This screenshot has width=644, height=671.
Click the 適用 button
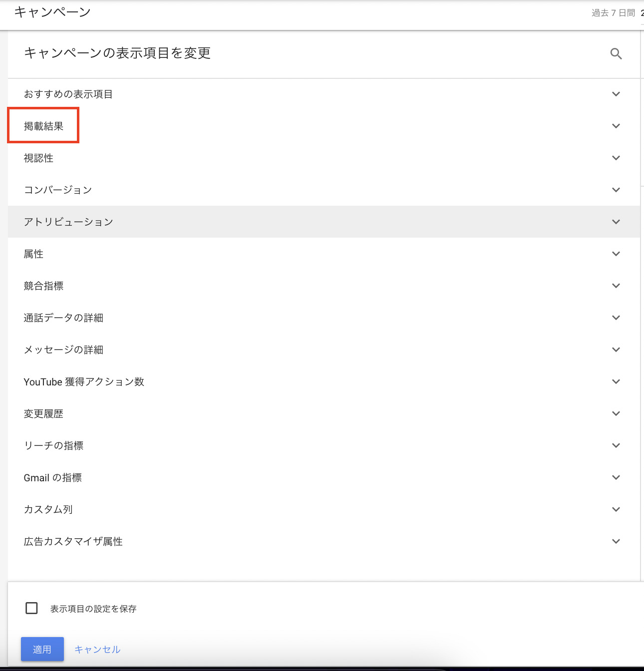42,649
